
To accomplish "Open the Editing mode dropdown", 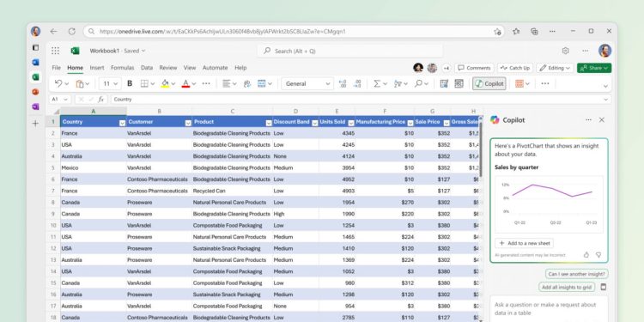I will tap(555, 68).
